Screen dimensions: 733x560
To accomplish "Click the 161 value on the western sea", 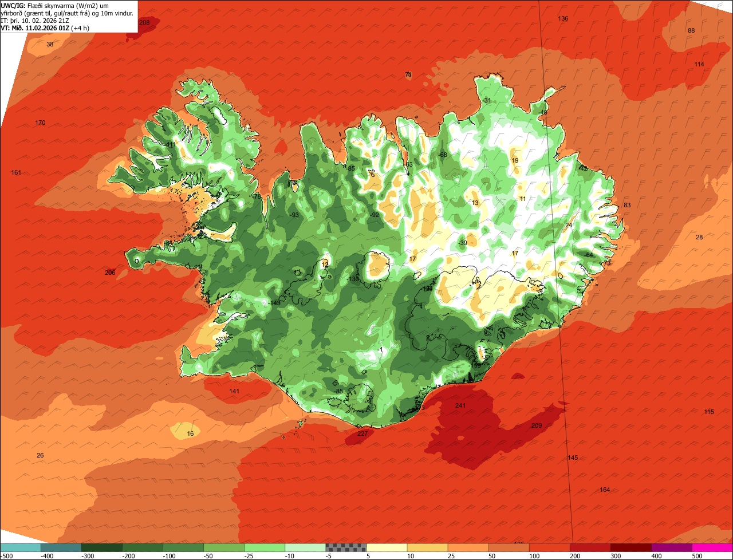I will point(16,173).
